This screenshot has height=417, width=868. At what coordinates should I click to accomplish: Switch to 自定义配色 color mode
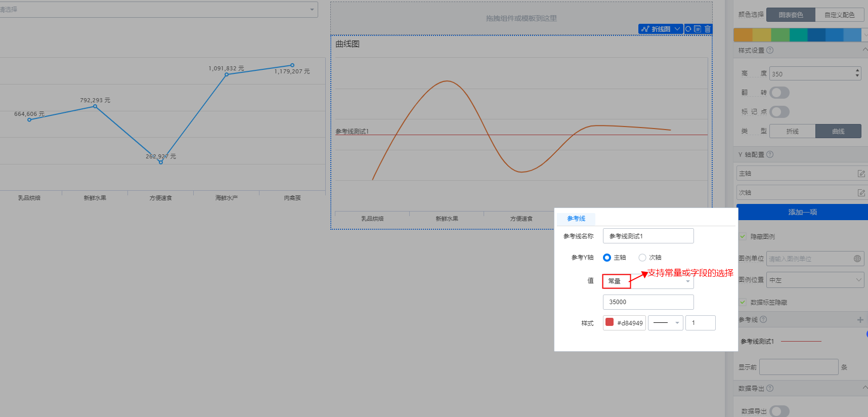[840, 15]
